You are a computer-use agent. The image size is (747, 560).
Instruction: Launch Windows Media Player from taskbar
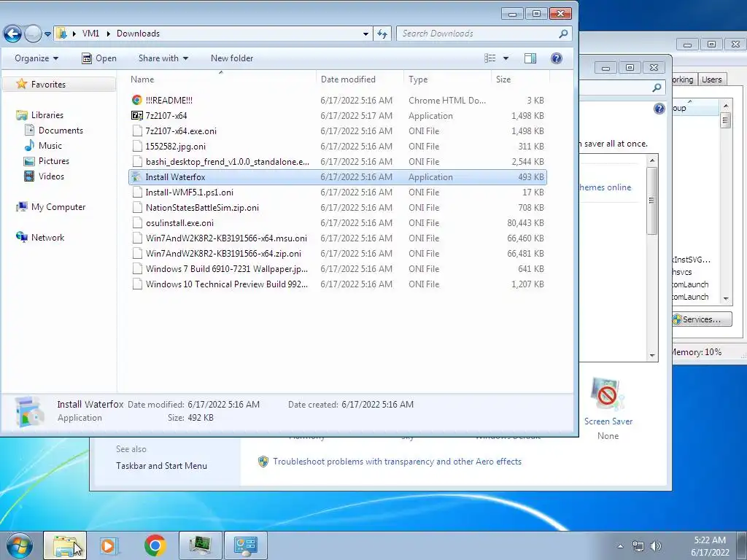point(109,545)
